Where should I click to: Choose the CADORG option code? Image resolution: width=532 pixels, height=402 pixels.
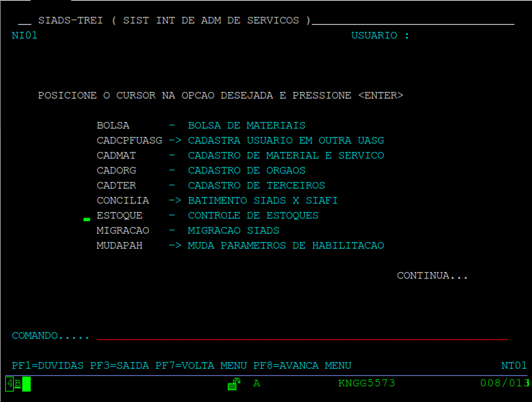point(116,170)
